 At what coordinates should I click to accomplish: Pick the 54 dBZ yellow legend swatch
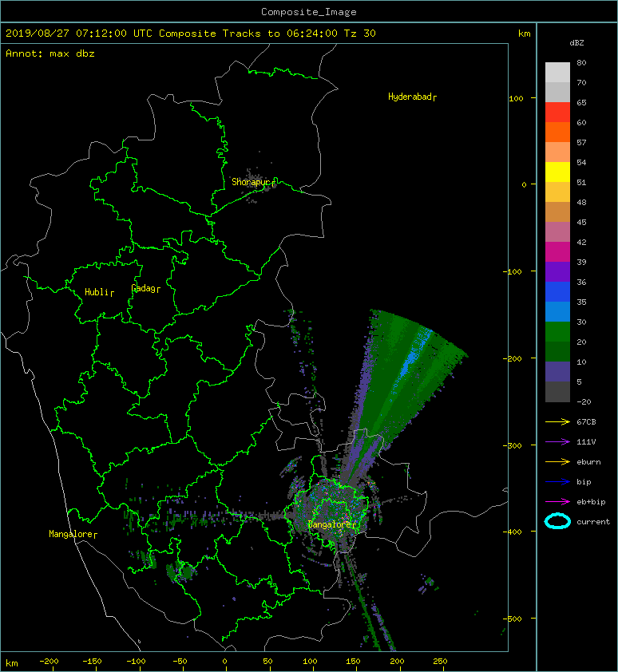point(557,172)
